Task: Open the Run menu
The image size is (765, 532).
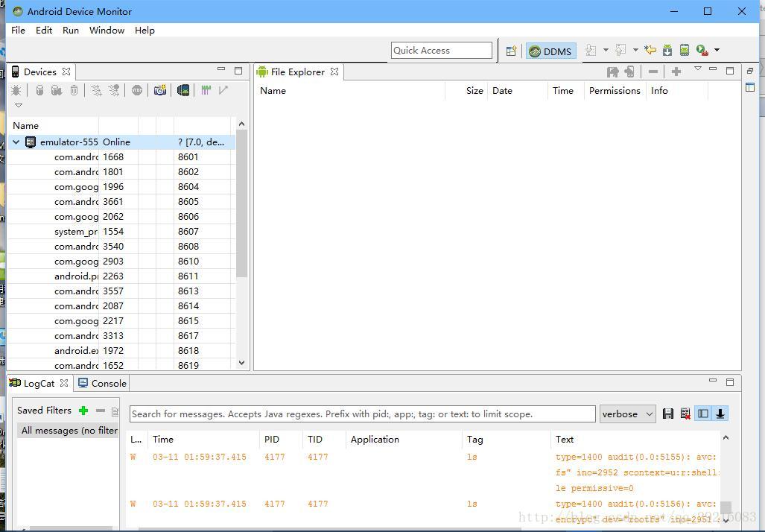Action: coord(71,31)
